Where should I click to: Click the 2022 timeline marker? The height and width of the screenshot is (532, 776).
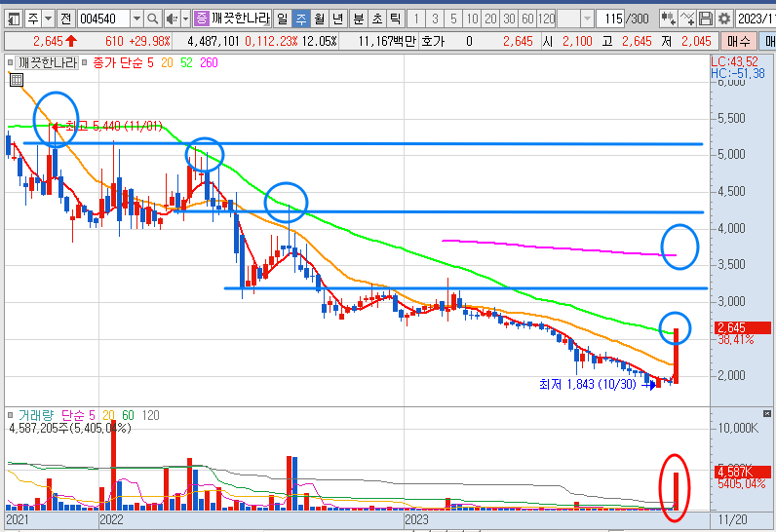tap(111, 519)
